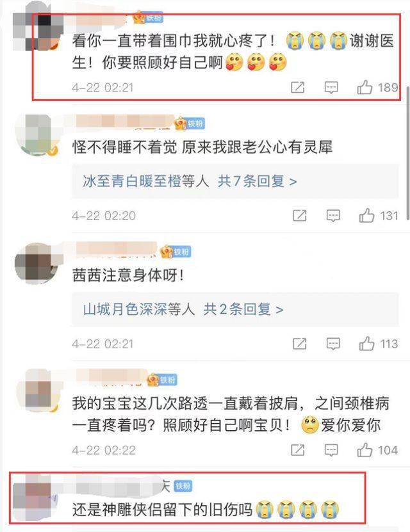
Task: Open the avatar of the 茜茜注意身体呀 commenter
Action: [37, 263]
